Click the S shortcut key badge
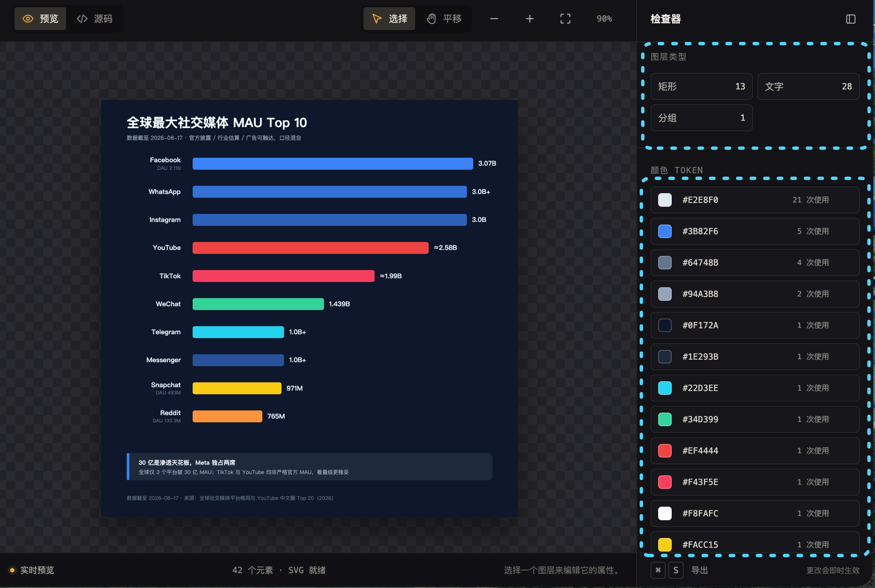The width and height of the screenshot is (875, 588). coord(676,570)
